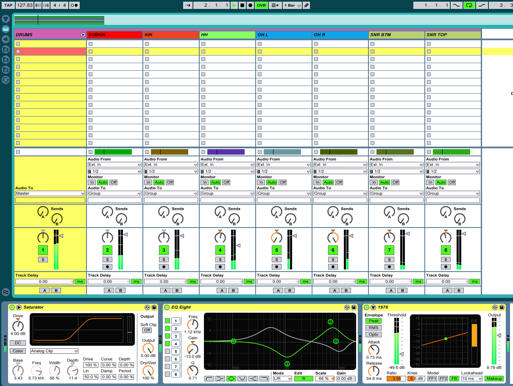The image size is (513, 386).
Task: Select the SNR TOP track header
Action: tap(453, 35)
